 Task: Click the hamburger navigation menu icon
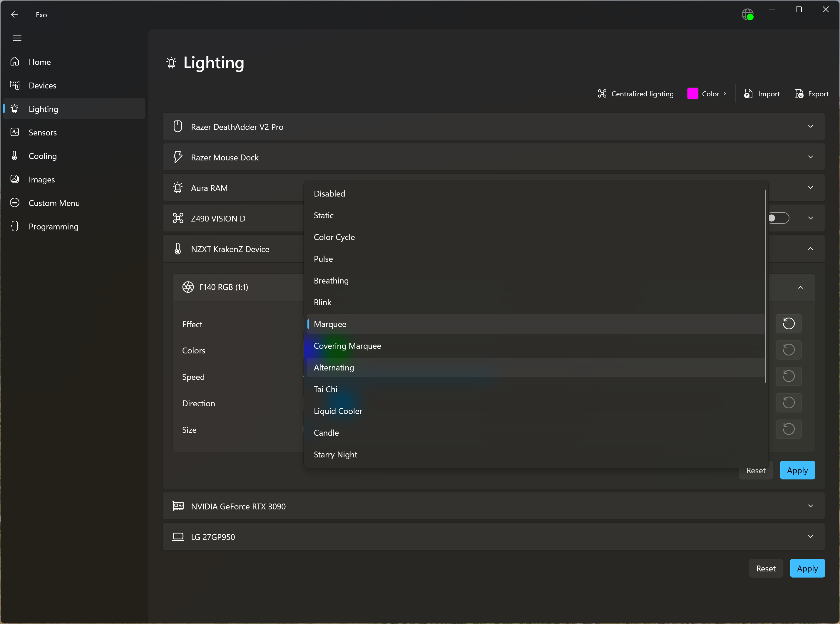[17, 38]
